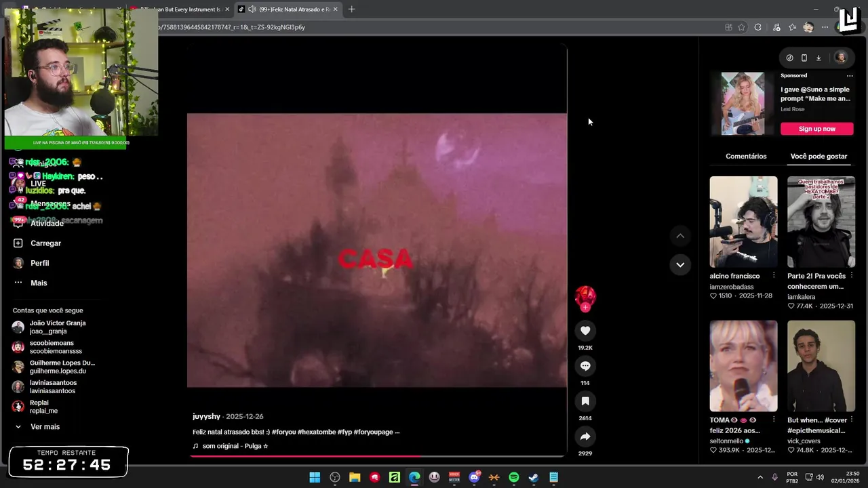Viewport: 868px width, 488px height.
Task: Open iamzerobadass author link
Action: [x=732, y=287]
